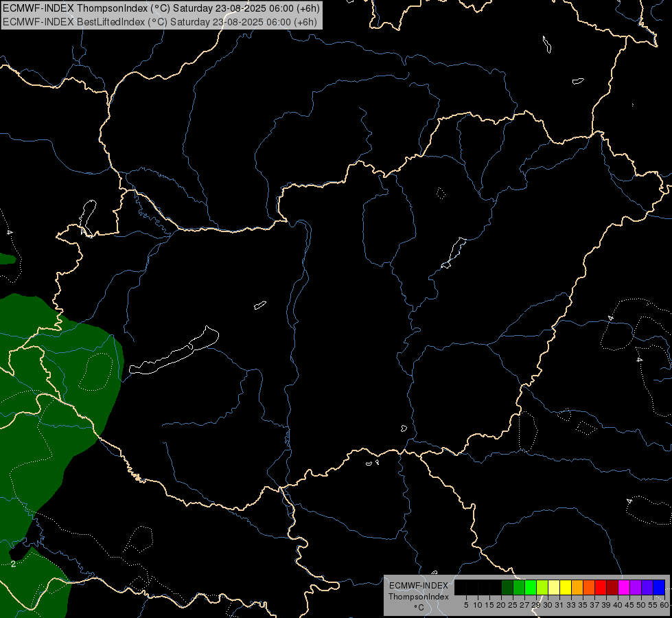672x618 pixels.
Task: Click the legend tick value "5"
Action: [466, 605]
